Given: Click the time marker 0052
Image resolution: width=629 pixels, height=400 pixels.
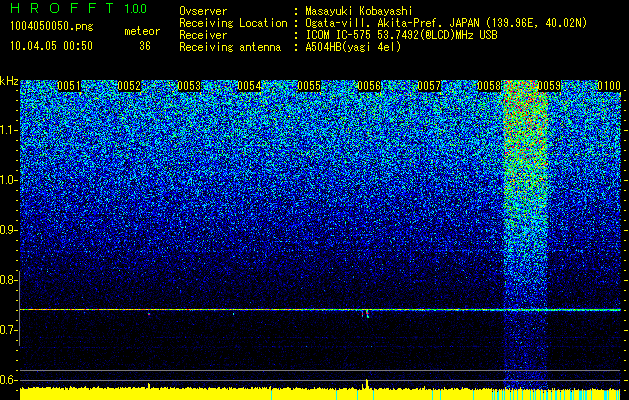Looking at the screenshot, I should tap(129, 86).
